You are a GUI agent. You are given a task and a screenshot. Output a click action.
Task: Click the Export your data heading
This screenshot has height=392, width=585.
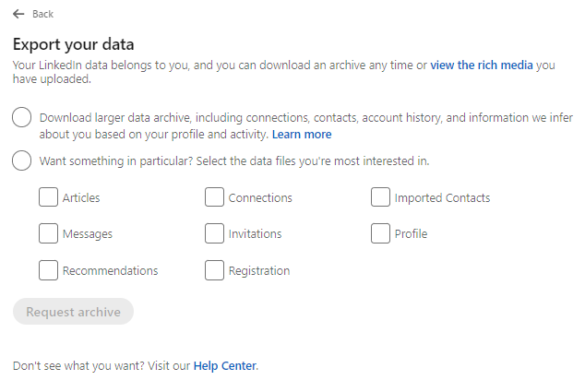74,44
